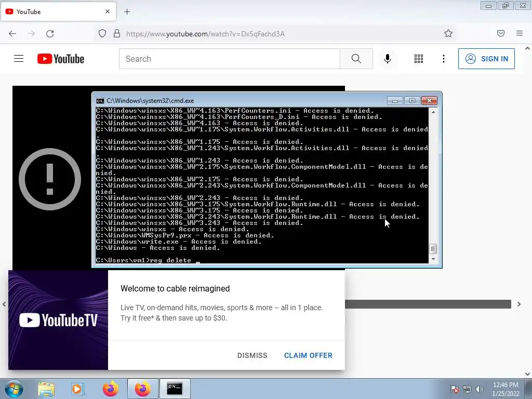Viewport: 532px width, 399px height.
Task: Claim the YouTube TV offer
Action: 308,355
